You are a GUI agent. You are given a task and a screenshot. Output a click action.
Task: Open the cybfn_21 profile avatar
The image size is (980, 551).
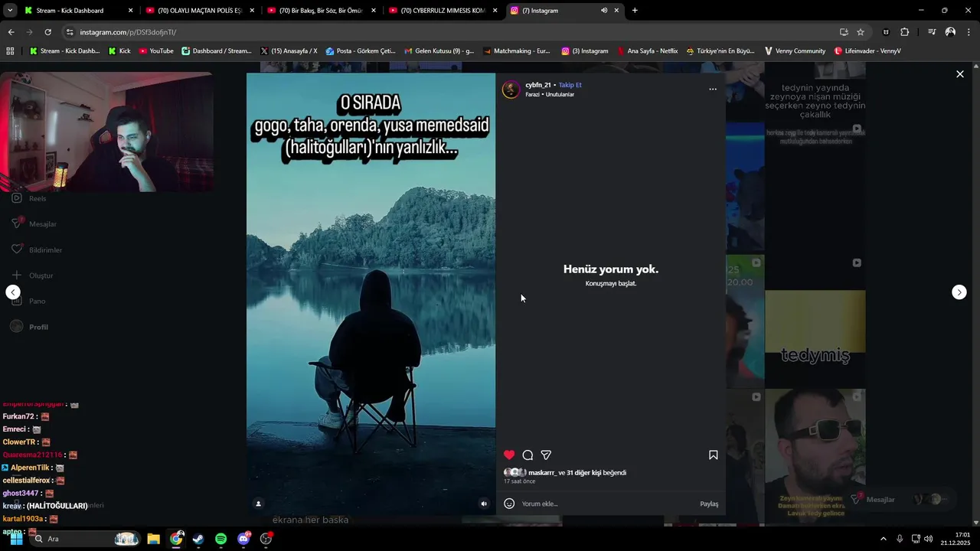coord(511,90)
